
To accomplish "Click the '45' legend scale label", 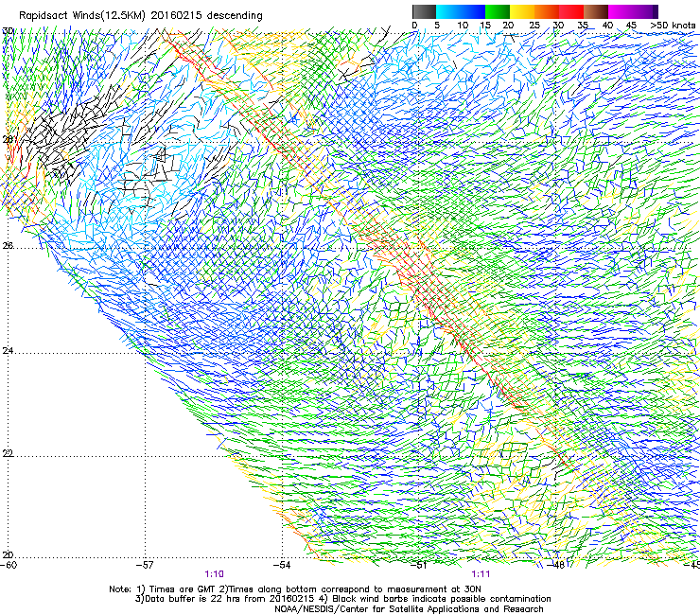I will (631, 25).
